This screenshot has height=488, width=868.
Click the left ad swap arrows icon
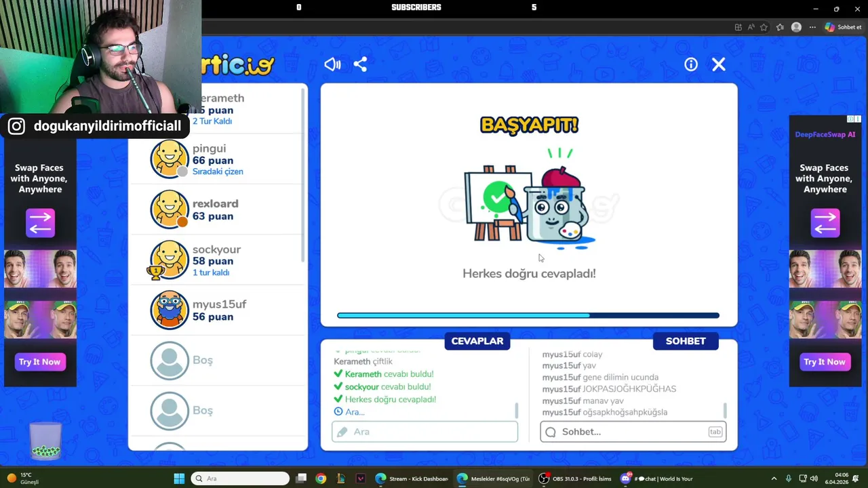40,223
